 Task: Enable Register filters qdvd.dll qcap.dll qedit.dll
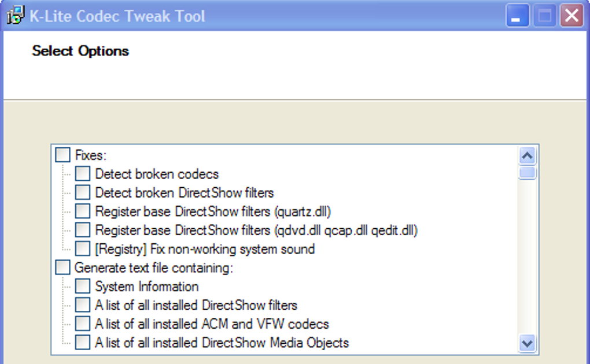tap(83, 230)
